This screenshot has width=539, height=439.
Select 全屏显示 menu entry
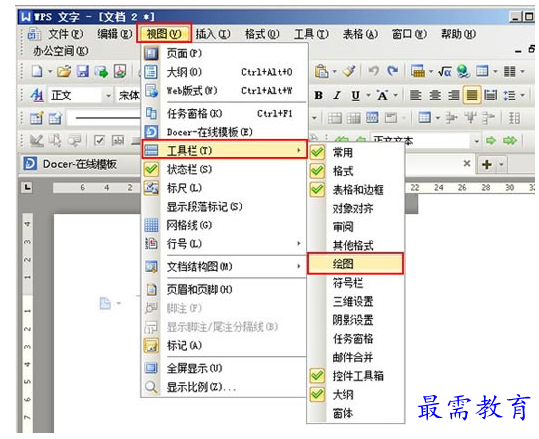pyautogui.click(x=224, y=368)
